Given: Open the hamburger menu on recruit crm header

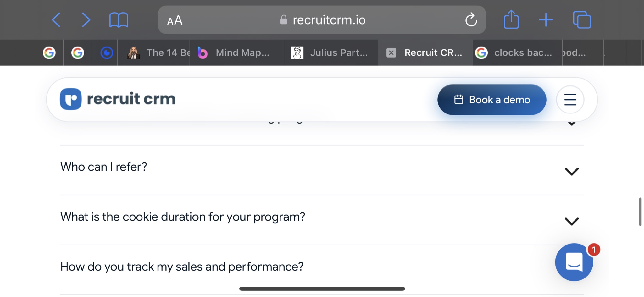Looking at the screenshot, I should [x=570, y=100].
